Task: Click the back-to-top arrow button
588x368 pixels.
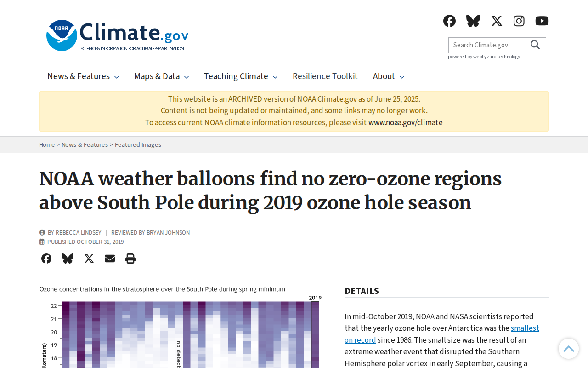Action: 569,349
